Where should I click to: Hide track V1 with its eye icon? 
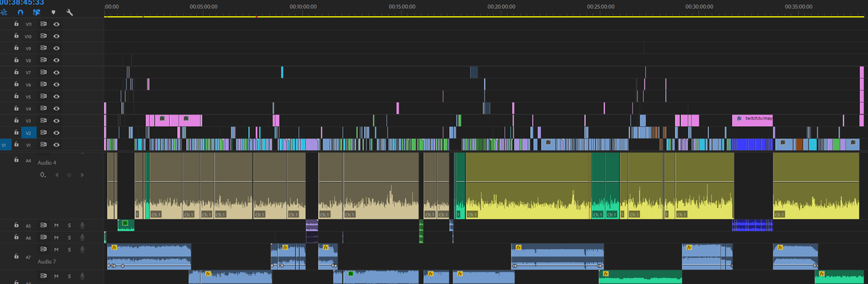tap(56, 145)
